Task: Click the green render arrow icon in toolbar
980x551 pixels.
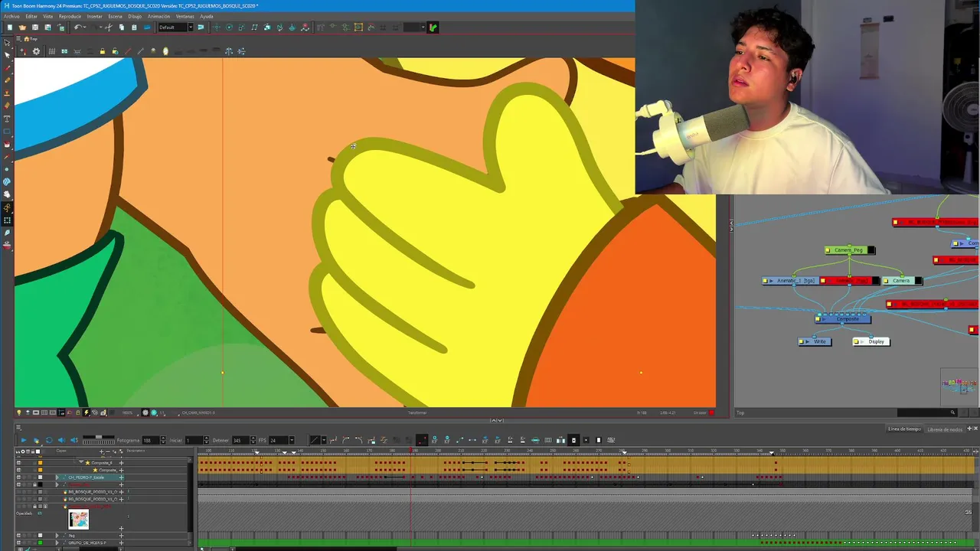Action: pos(433,28)
